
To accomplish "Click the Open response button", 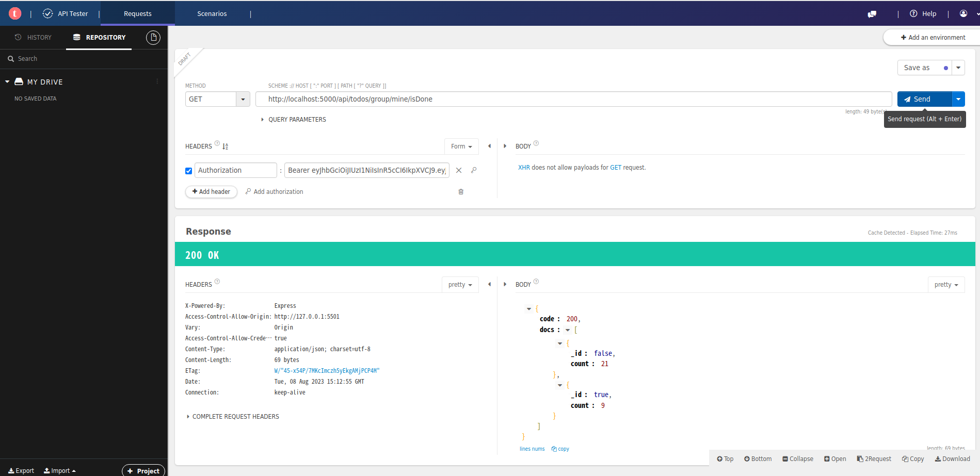I will tap(835, 459).
